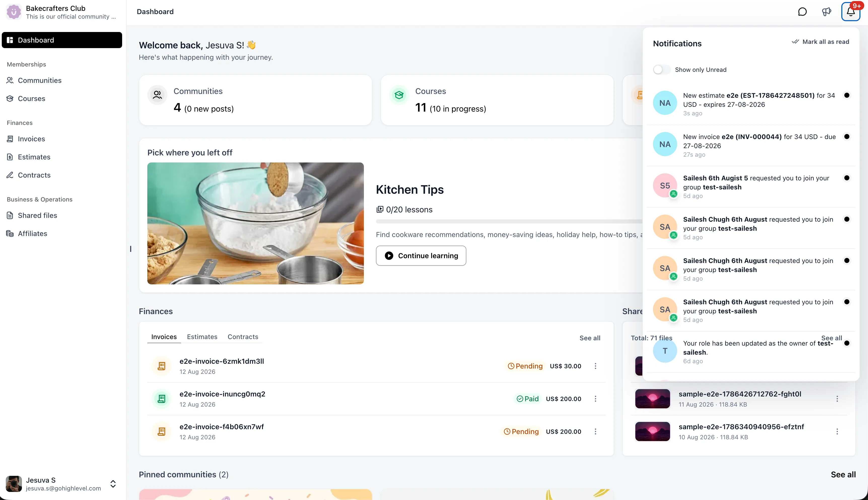Screen dimensions: 868x500
Task: Click the sample-e2e-1786426712762-fght0l file name
Action: [740, 394]
